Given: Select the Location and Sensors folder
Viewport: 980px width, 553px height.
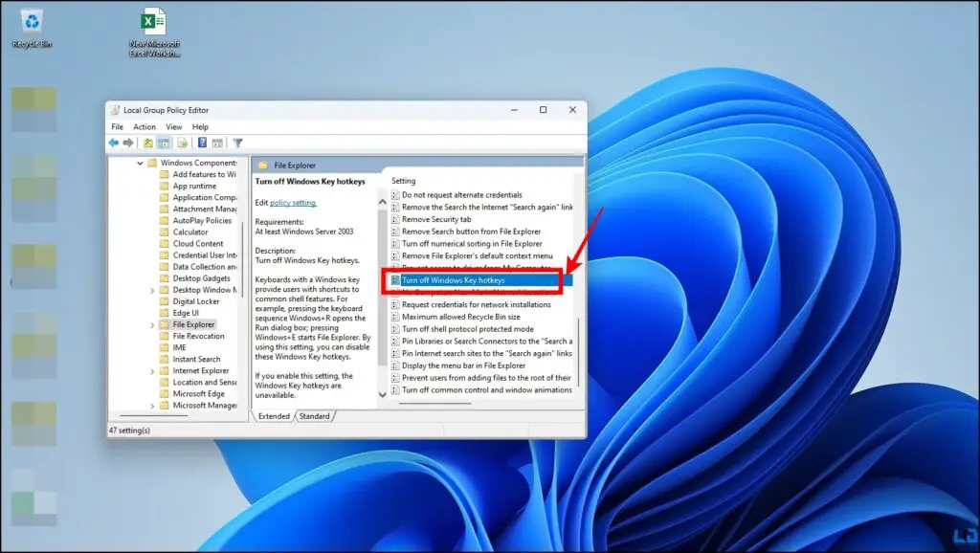Looking at the screenshot, I should tap(198, 383).
